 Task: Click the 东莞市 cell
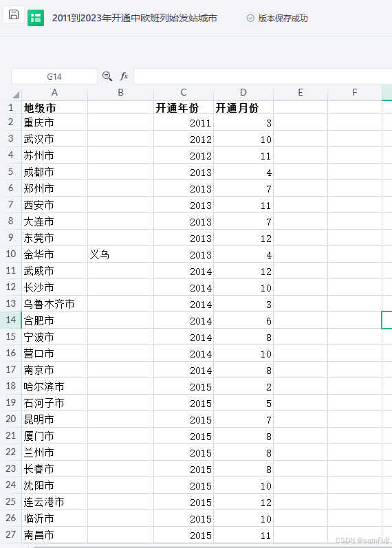click(54, 238)
